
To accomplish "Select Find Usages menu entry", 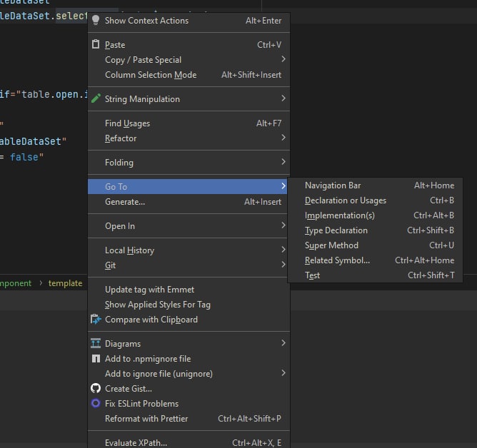I will click(x=127, y=123).
